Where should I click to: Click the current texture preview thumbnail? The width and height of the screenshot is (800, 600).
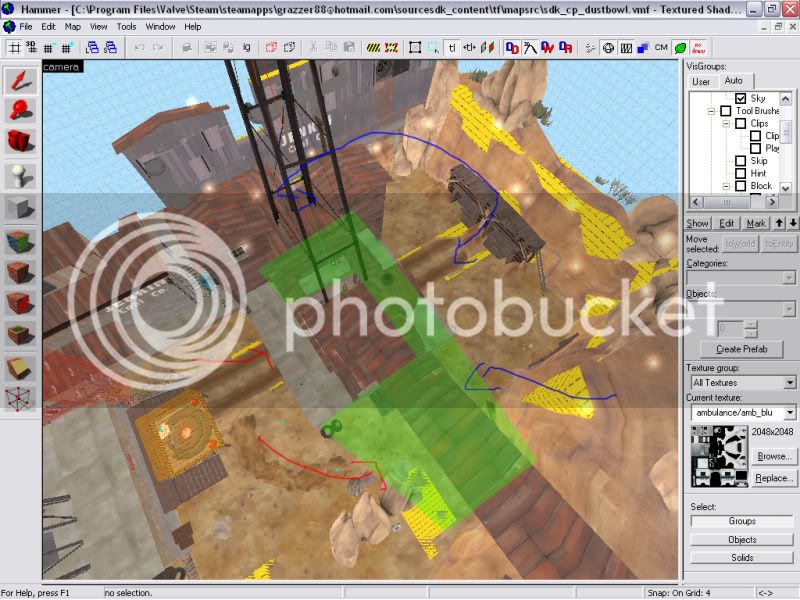(x=719, y=456)
